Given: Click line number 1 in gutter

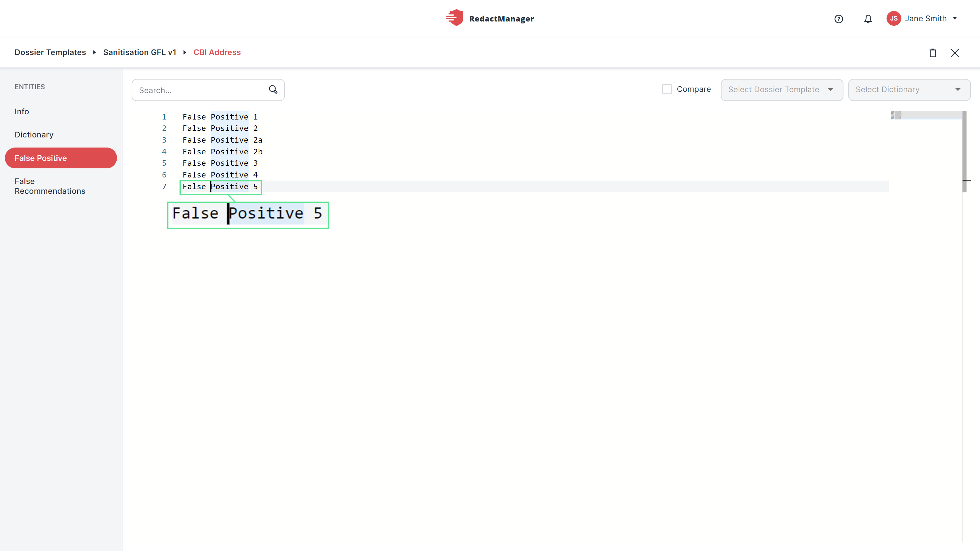Looking at the screenshot, I should coord(164,117).
